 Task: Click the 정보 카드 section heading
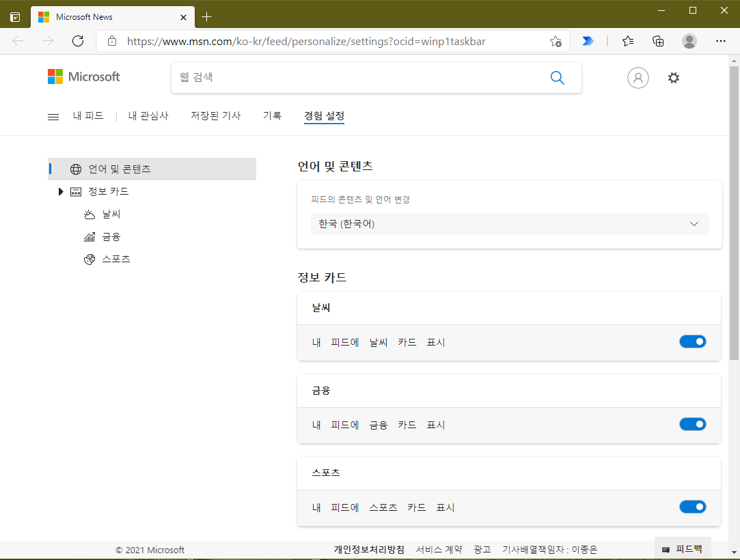(322, 277)
